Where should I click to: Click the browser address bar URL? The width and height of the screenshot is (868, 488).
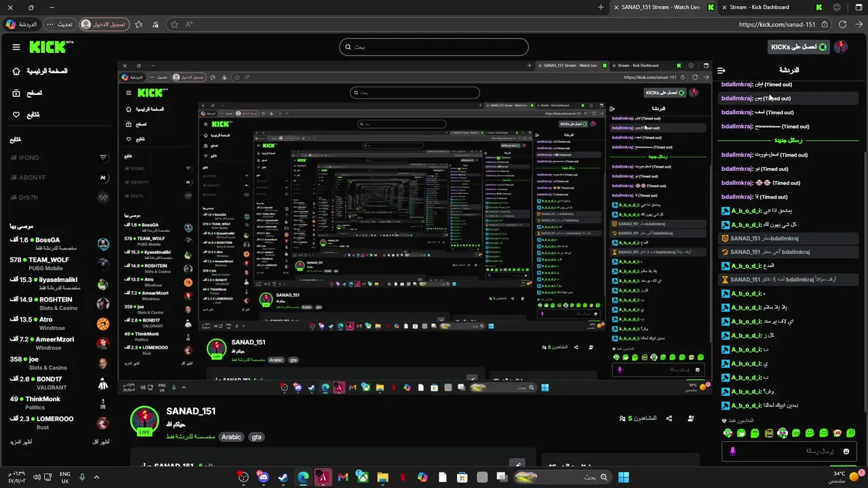(x=777, y=24)
